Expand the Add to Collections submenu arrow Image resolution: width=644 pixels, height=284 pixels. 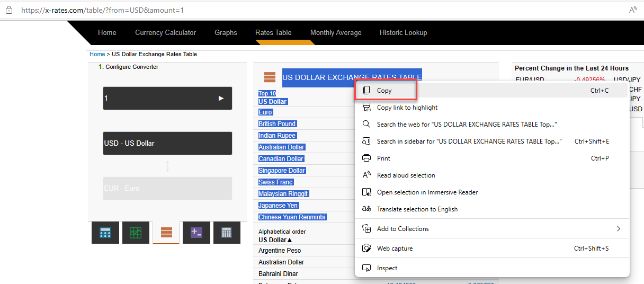(x=618, y=229)
